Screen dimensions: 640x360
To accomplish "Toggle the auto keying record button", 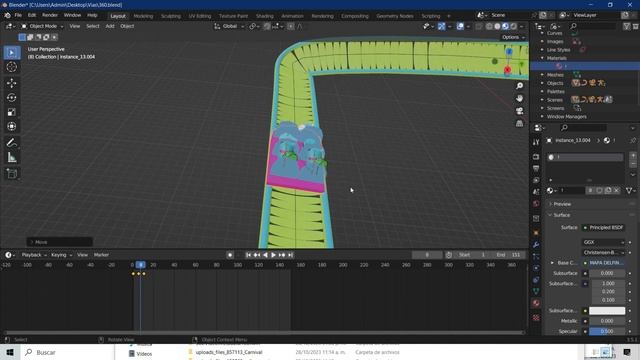I will pos(230,255).
